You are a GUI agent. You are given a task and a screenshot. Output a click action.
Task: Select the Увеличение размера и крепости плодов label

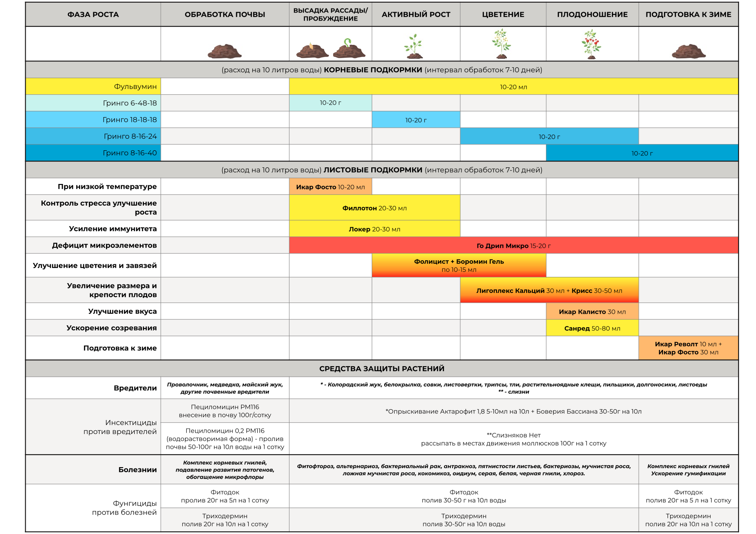click(93, 290)
